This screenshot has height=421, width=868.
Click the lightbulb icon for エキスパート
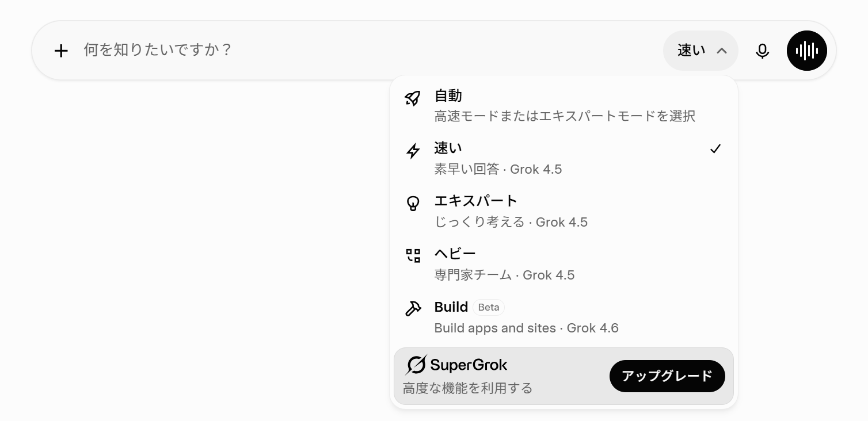413,204
